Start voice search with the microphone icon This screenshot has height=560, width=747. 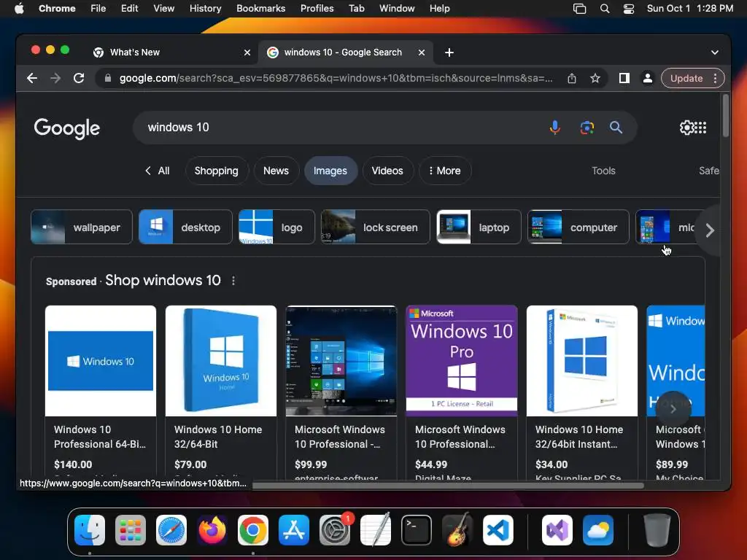click(554, 127)
